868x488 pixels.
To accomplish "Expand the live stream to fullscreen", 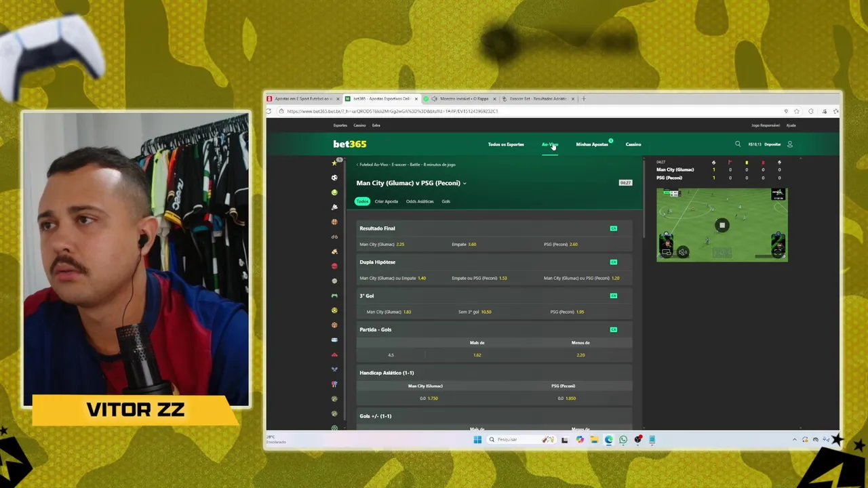I will (778, 252).
